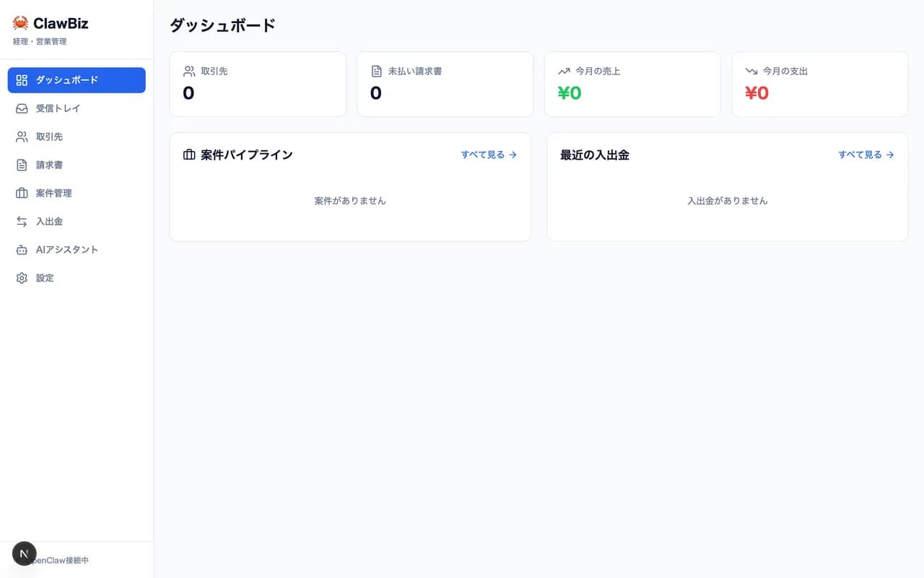
Task: Click the 案件管理 briefcase icon in sidebar
Action: (x=22, y=193)
